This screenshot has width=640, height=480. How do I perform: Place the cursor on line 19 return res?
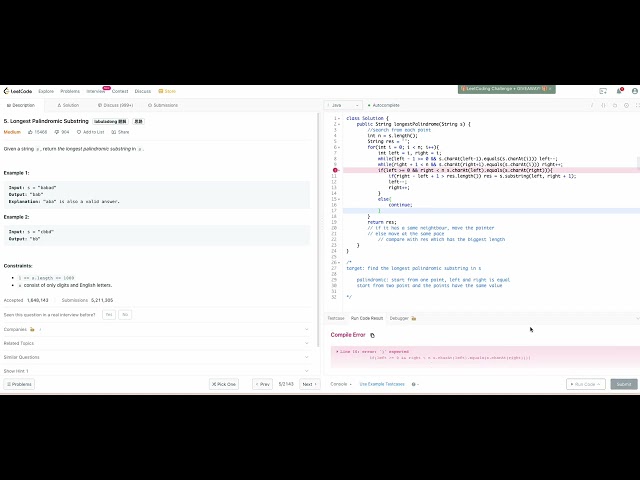382,222
